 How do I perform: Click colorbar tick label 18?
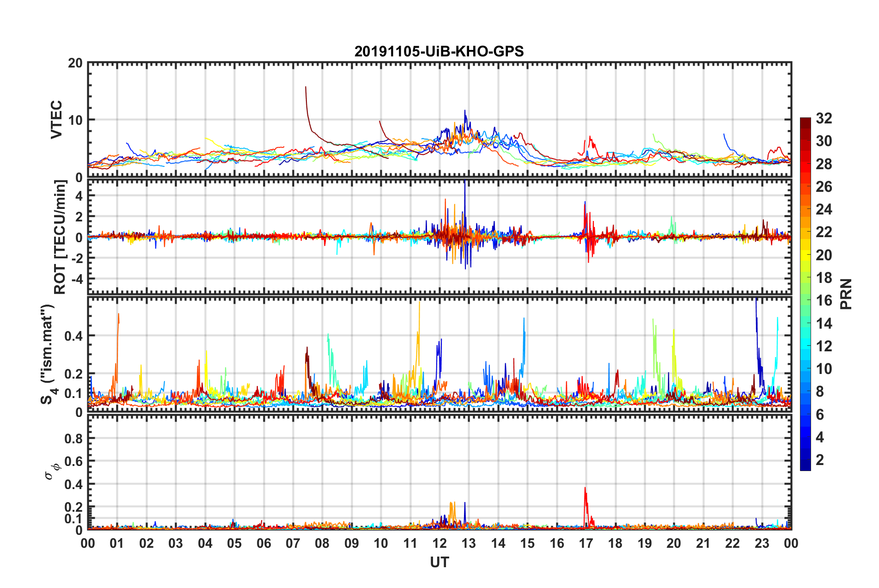(824, 278)
